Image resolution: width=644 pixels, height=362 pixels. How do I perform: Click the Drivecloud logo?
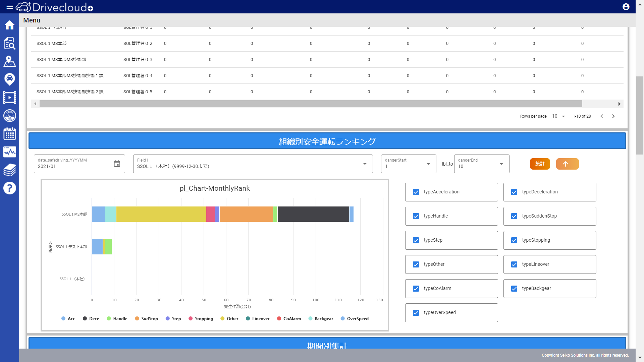coord(55,7)
